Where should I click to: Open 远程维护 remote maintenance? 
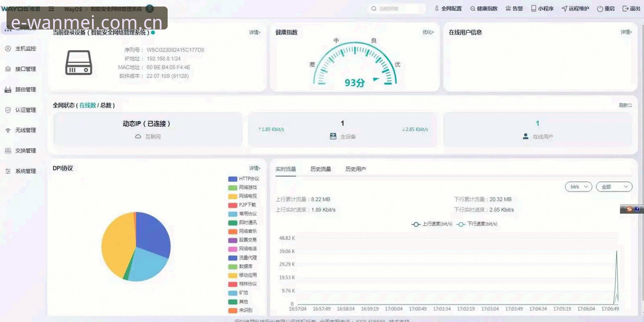(x=575, y=9)
